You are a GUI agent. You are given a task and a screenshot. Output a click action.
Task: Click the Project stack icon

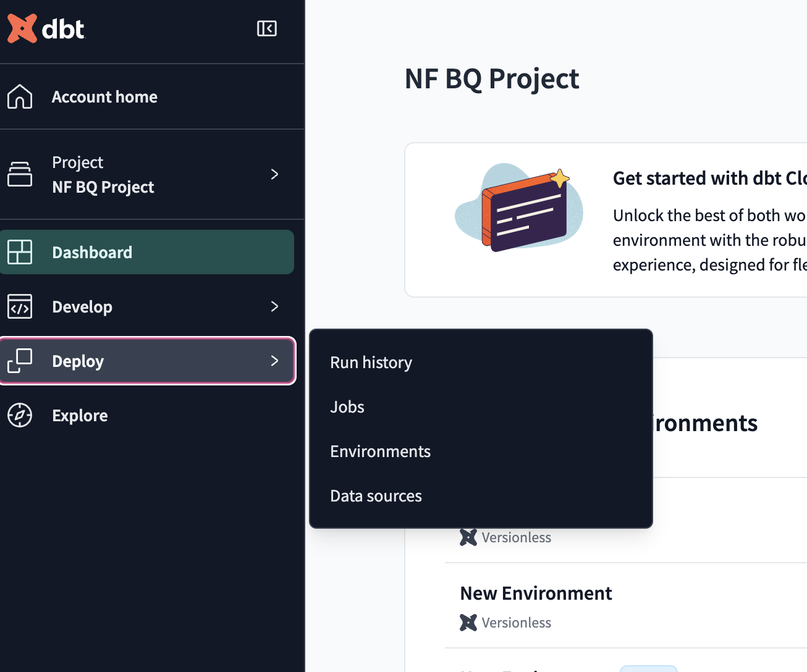click(20, 174)
